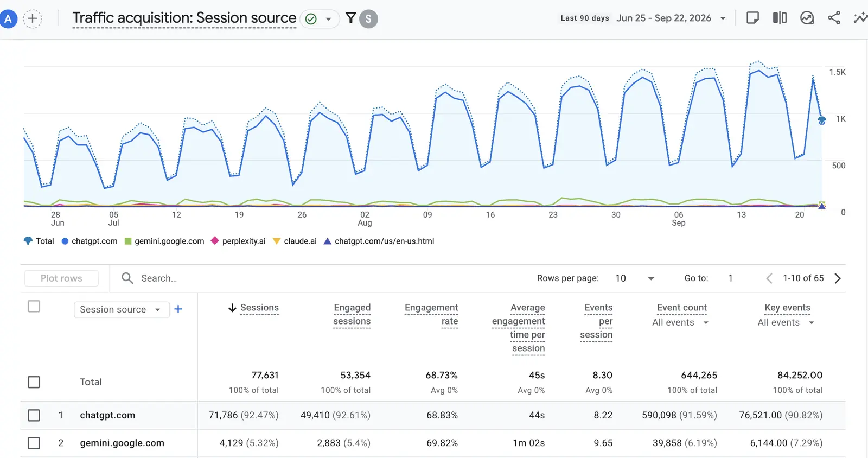868x458 pixels.
Task: Click the edit comparisons columns icon
Action: [780, 18]
